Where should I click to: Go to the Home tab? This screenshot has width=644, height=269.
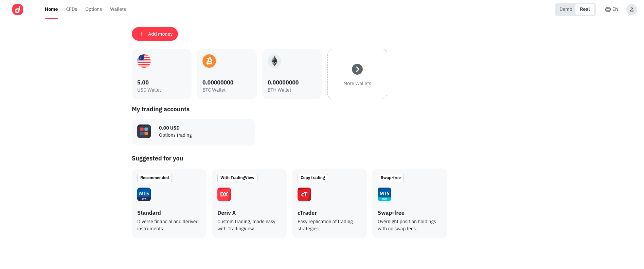(51, 9)
